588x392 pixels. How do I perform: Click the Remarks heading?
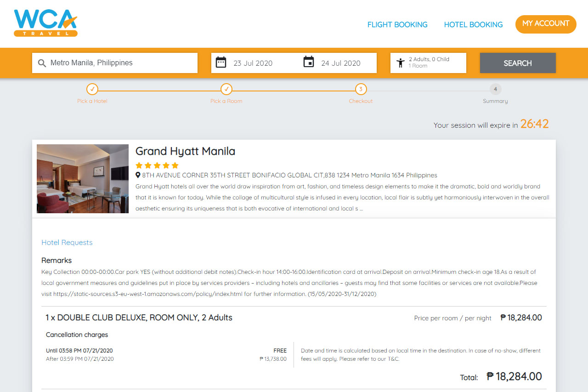click(57, 261)
